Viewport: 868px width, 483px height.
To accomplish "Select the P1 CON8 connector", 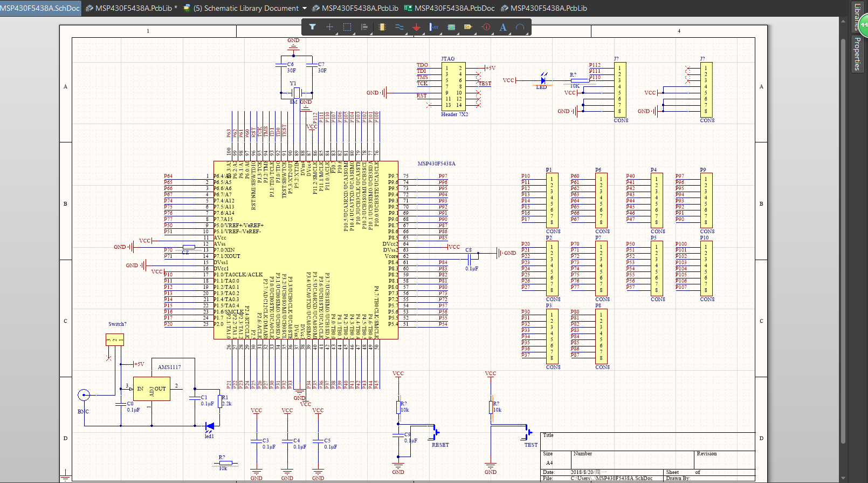I will [x=552, y=201].
